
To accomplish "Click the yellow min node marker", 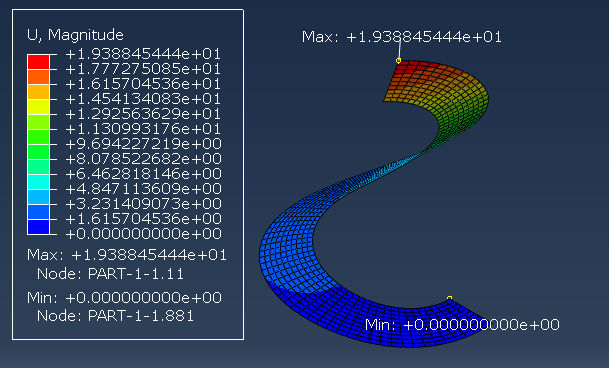I will 449,298.
